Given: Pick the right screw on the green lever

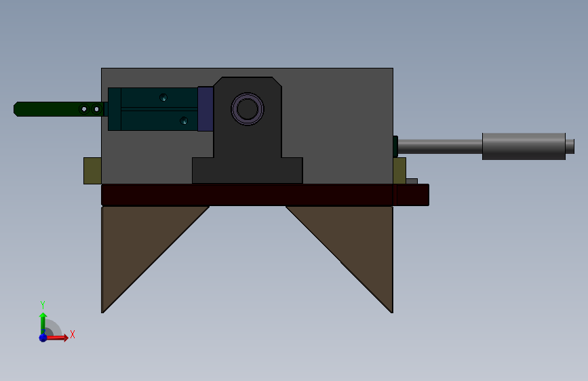Looking at the screenshot, I should 97,109.
